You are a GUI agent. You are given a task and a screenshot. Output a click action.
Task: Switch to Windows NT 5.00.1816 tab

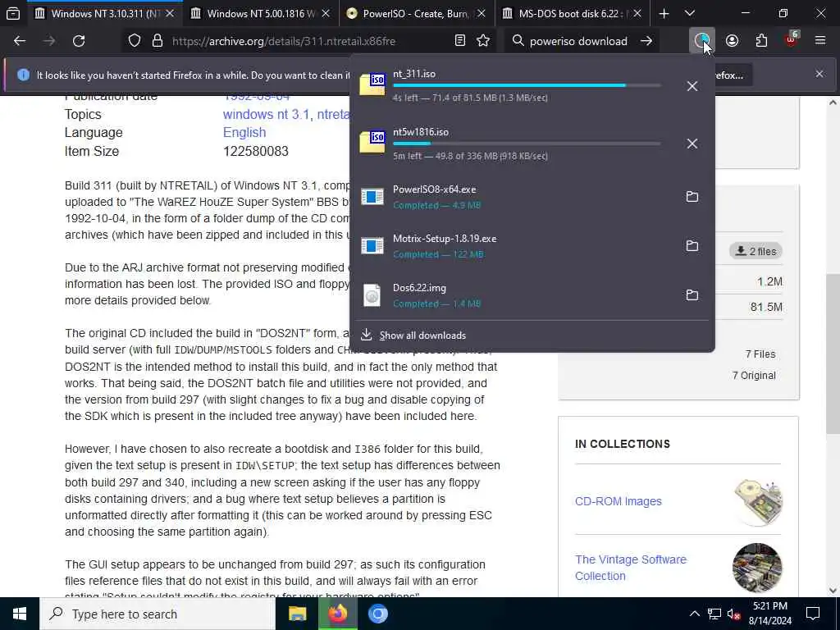(260, 13)
